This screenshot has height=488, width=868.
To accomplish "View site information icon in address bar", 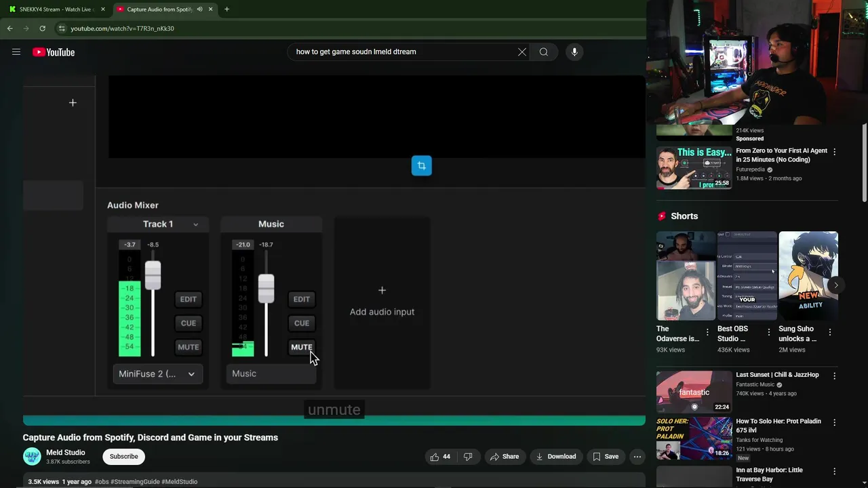I will 62,28.
